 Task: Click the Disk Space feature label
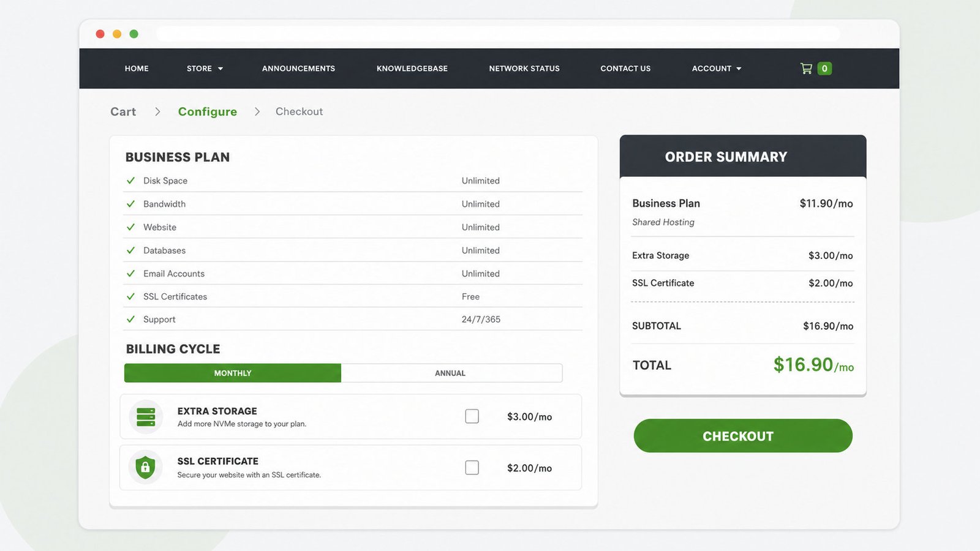tap(165, 181)
